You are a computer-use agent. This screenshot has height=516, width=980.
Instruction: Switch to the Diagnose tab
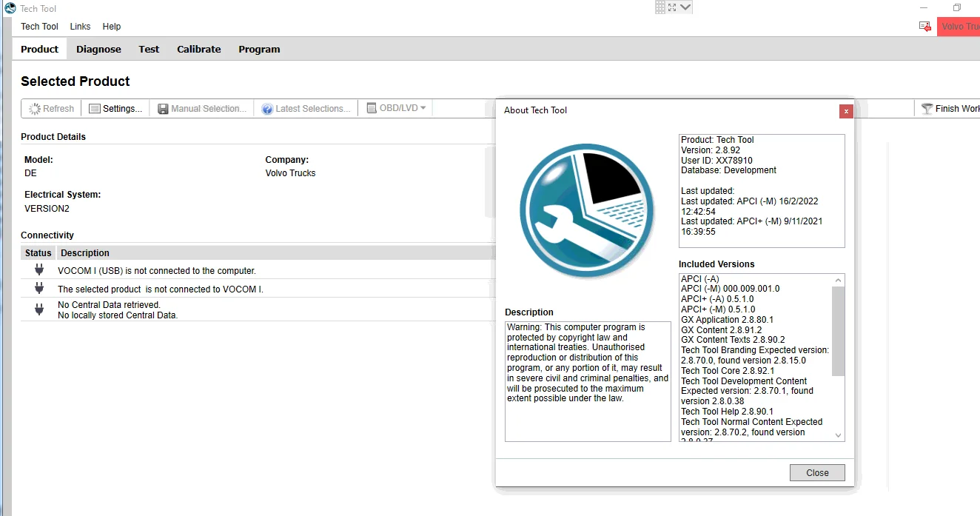[x=98, y=49]
